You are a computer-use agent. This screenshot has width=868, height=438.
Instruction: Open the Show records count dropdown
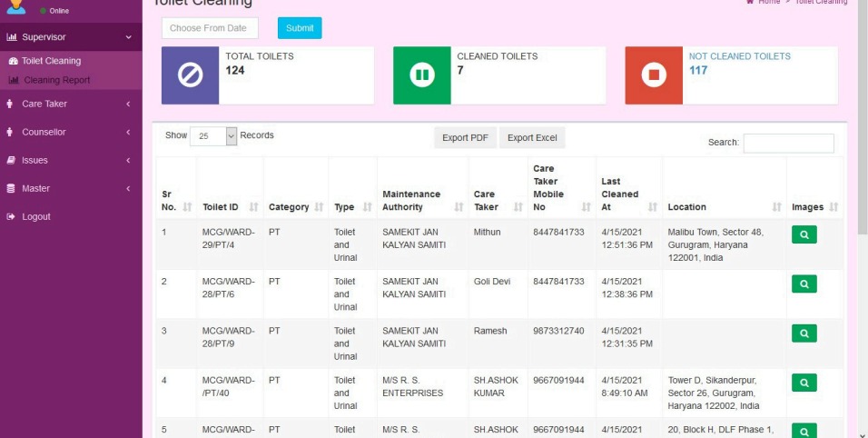click(213, 136)
